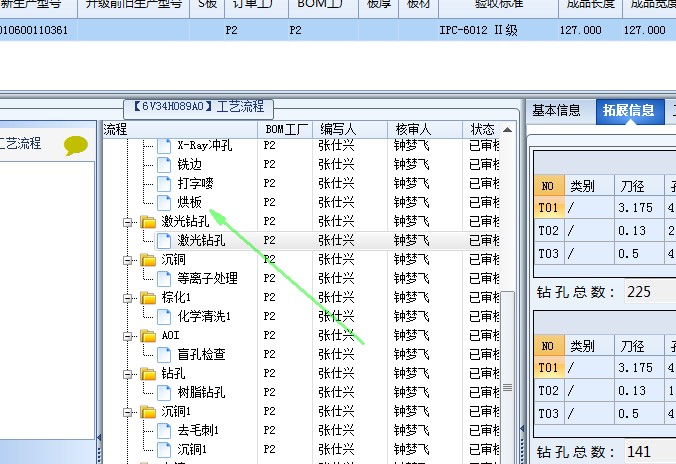Click the 棕化1 folder icon
This screenshot has height=464, width=676.
tap(148, 298)
